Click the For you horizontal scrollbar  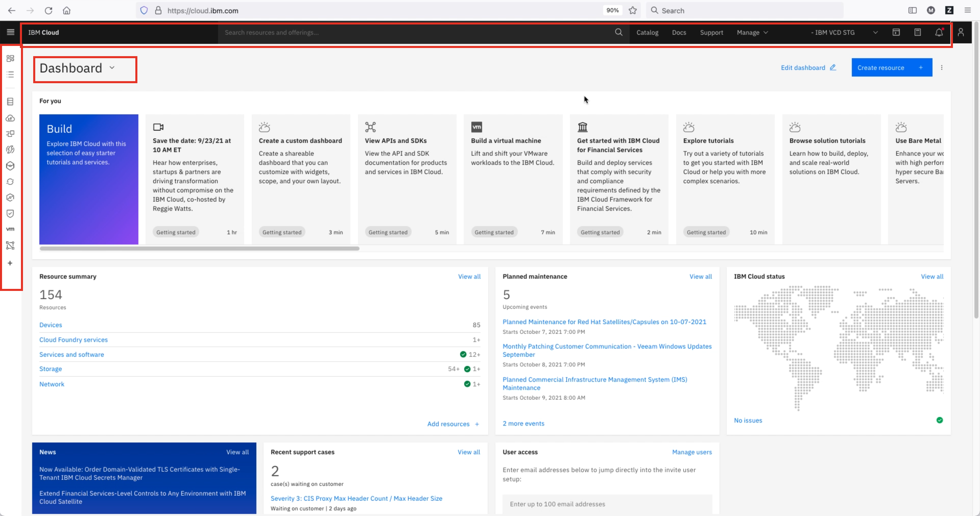pos(199,248)
